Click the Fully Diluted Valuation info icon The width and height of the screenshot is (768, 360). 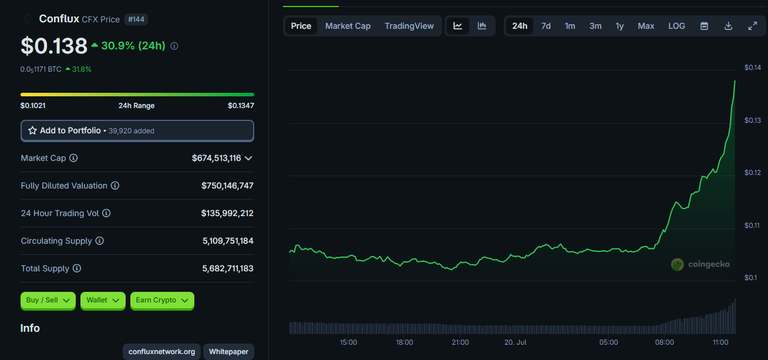point(115,186)
